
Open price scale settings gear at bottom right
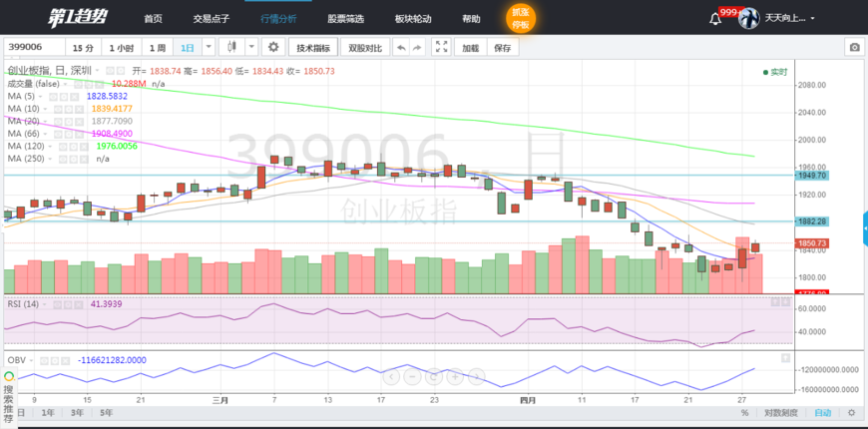(851, 413)
